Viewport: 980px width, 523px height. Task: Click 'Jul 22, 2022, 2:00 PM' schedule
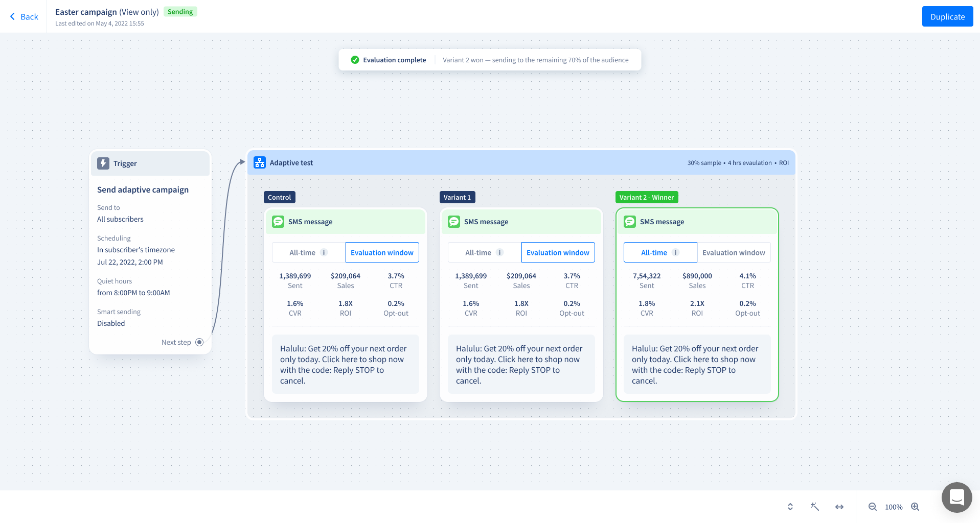click(x=130, y=262)
